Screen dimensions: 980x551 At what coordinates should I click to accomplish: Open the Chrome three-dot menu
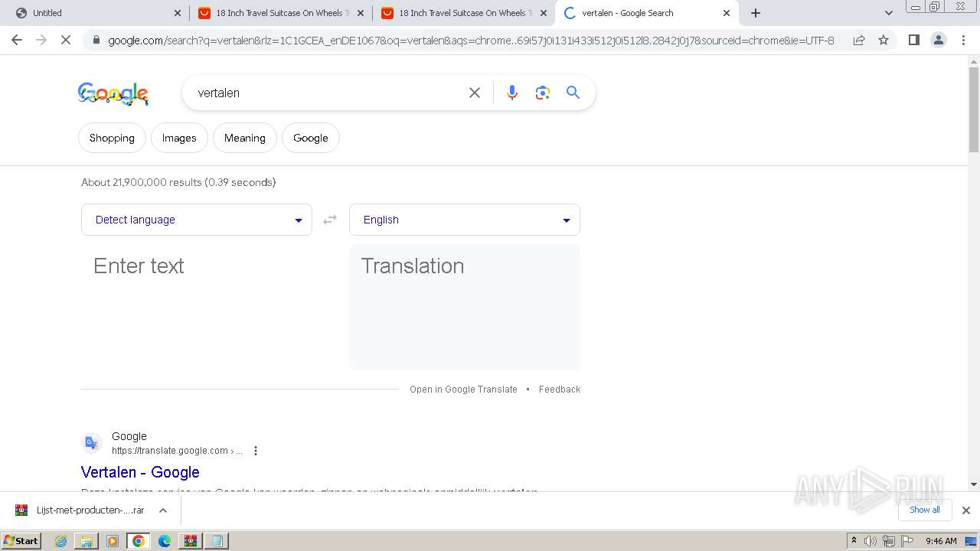963,40
